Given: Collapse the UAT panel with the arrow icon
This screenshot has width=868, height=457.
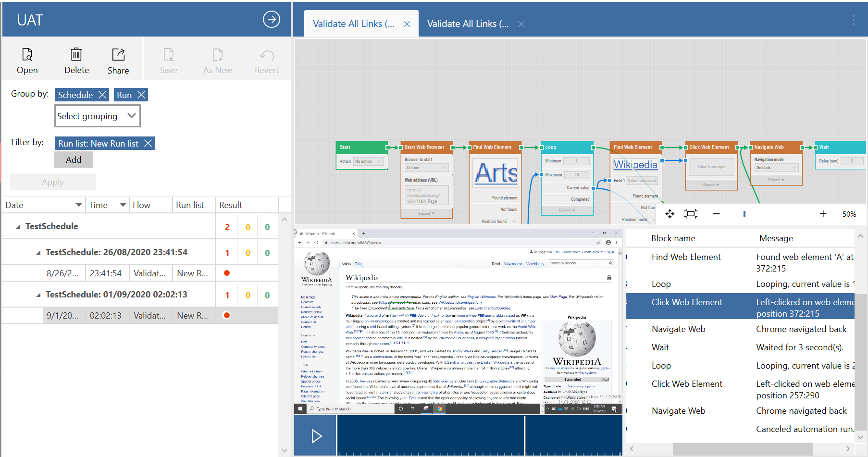Looking at the screenshot, I should click(x=272, y=19).
